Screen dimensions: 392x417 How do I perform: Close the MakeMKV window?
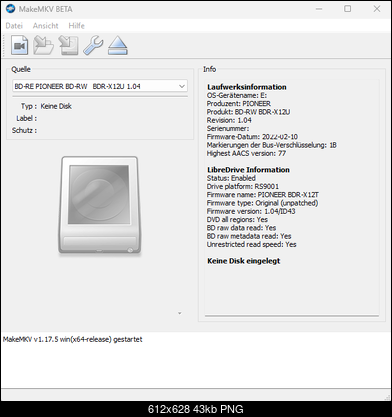point(377,9)
